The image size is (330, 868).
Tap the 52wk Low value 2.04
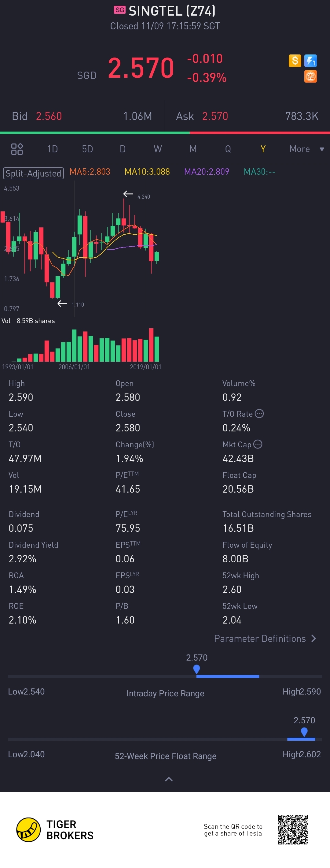232,620
